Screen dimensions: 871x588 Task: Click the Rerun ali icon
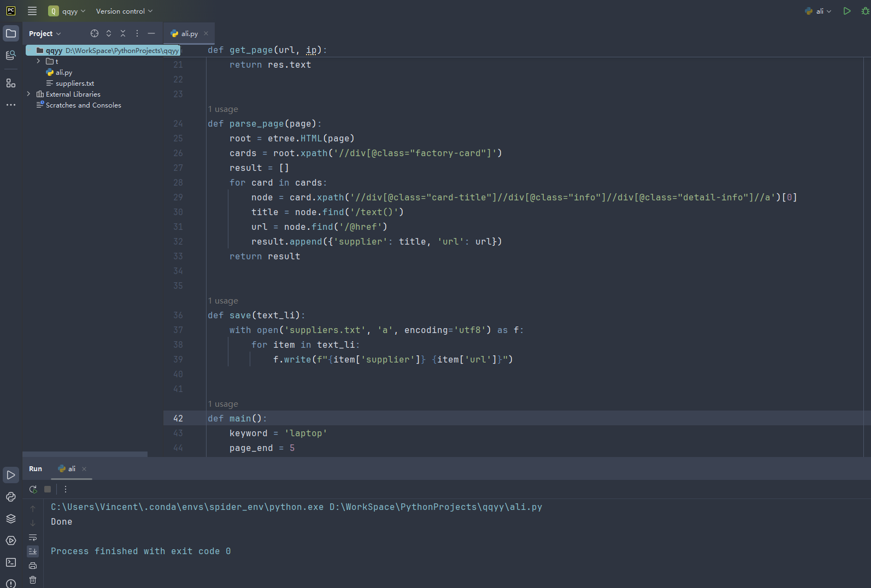pos(33,489)
